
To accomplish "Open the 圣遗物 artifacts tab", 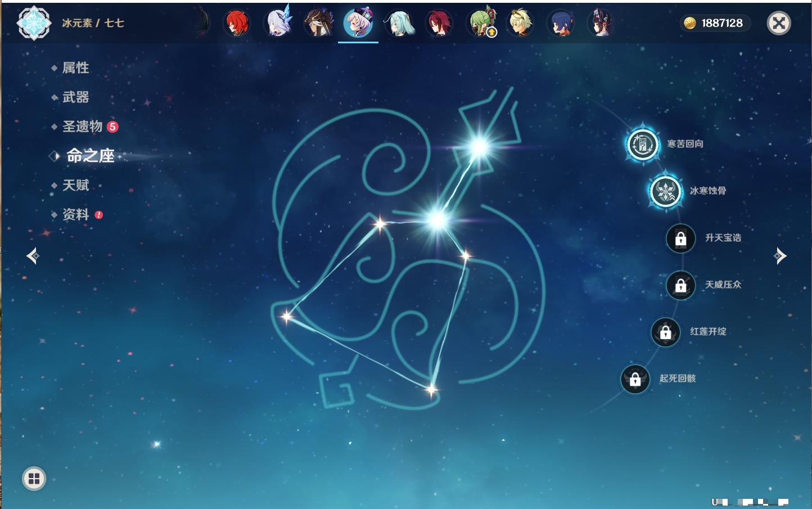I will (82, 127).
